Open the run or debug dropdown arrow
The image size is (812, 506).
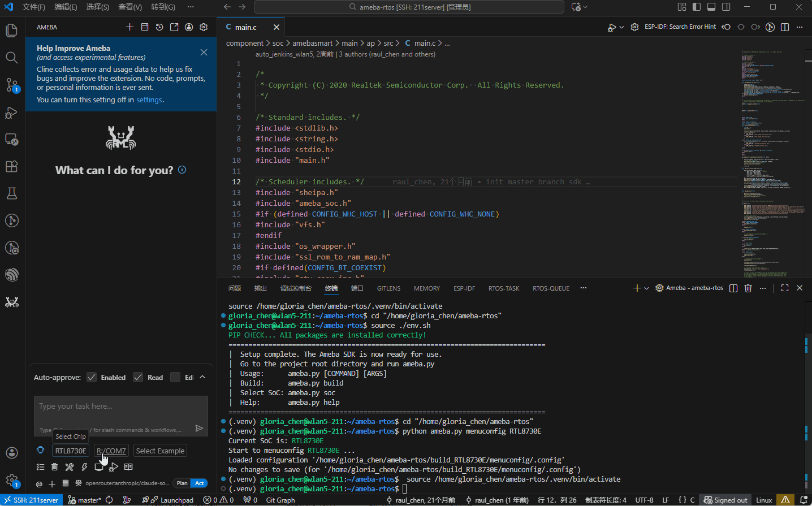point(621,27)
